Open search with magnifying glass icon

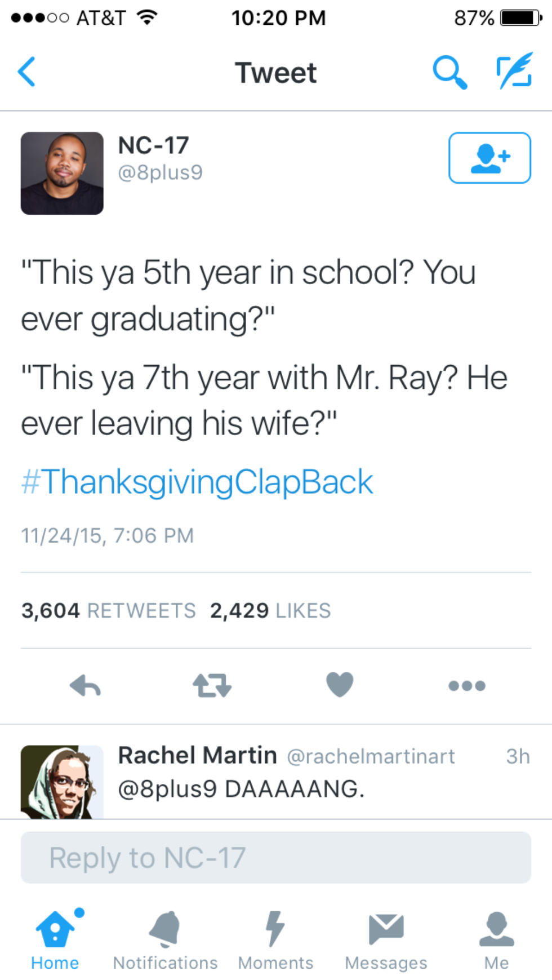pyautogui.click(x=449, y=72)
